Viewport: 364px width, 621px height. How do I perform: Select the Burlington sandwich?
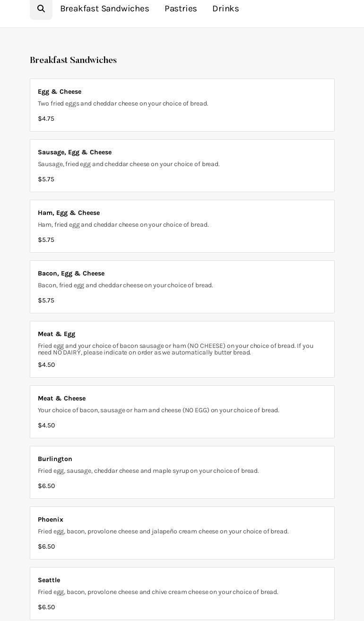55,459
